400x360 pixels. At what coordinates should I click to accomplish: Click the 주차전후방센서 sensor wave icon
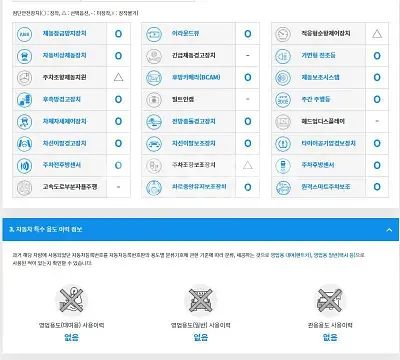[x=24, y=166]
